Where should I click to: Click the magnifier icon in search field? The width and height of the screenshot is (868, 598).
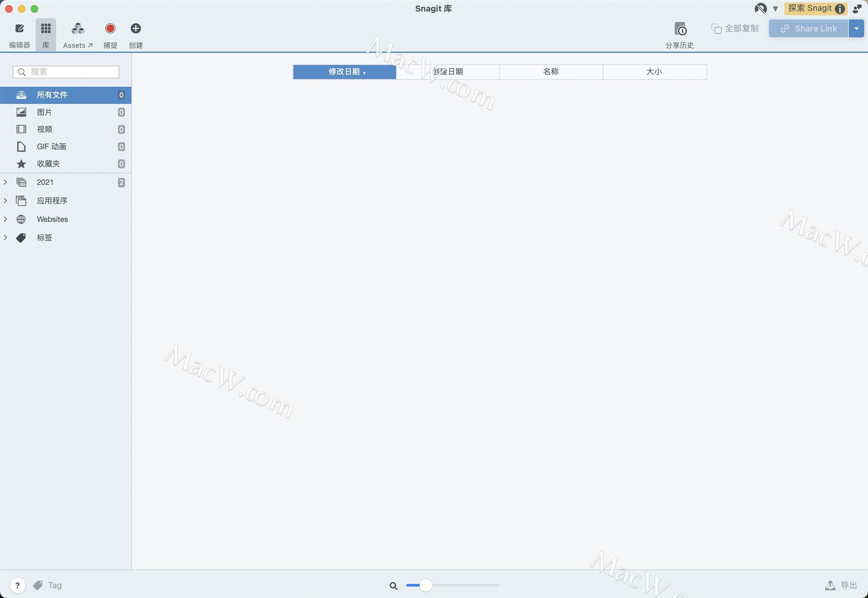click(x=21, y=72)
